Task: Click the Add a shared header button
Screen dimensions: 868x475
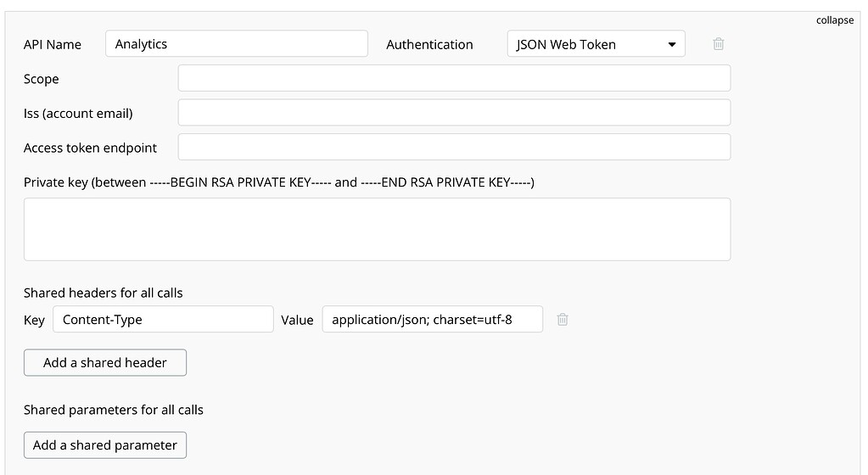Action: click(x=105, y=363)
